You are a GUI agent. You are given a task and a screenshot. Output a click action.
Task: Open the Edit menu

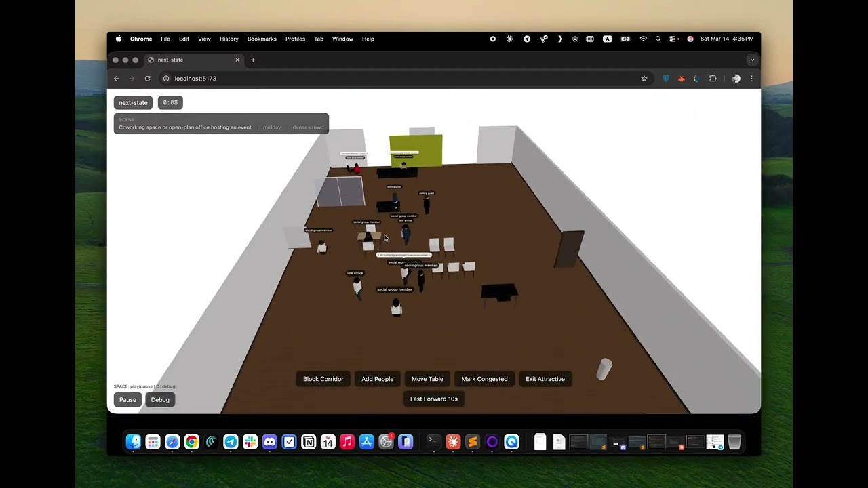click(184, 39)
